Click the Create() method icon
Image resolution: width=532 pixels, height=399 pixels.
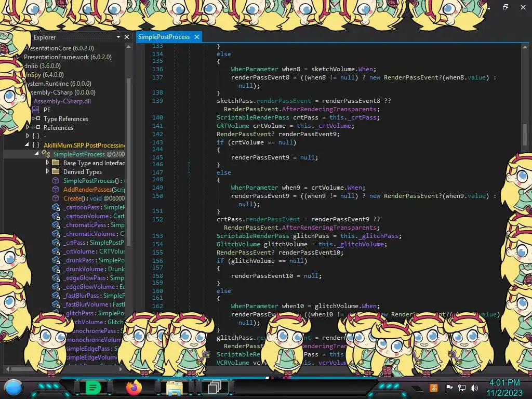click(x=56, y=198)
